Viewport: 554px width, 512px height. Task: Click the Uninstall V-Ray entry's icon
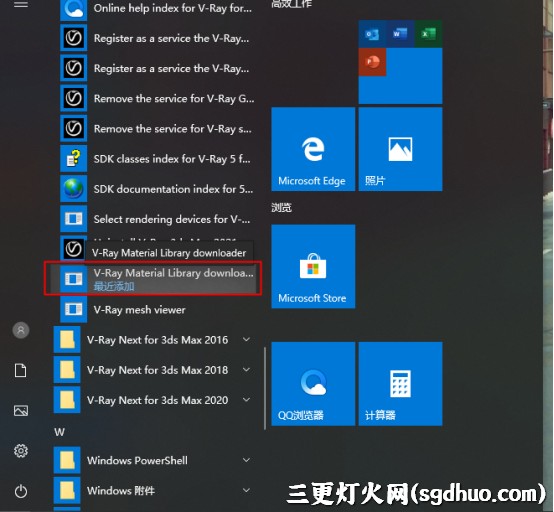pyautogui.click(x=73, y=249)
